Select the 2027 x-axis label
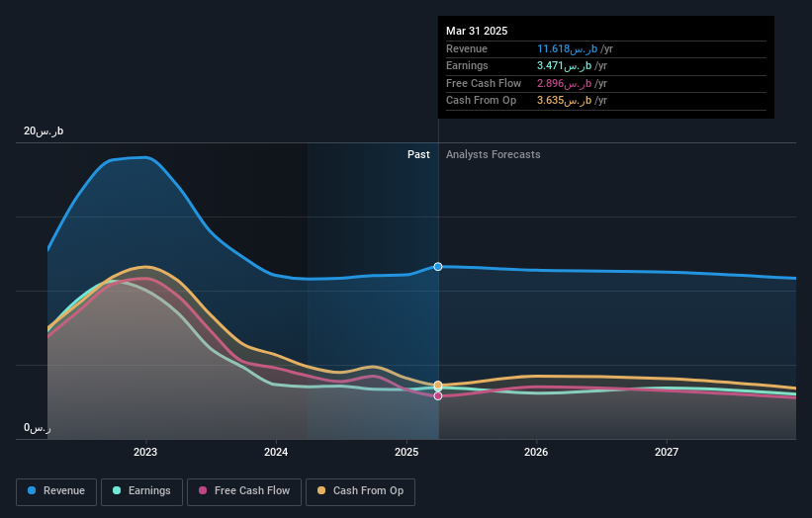812x518 pixels. (667, 452)
